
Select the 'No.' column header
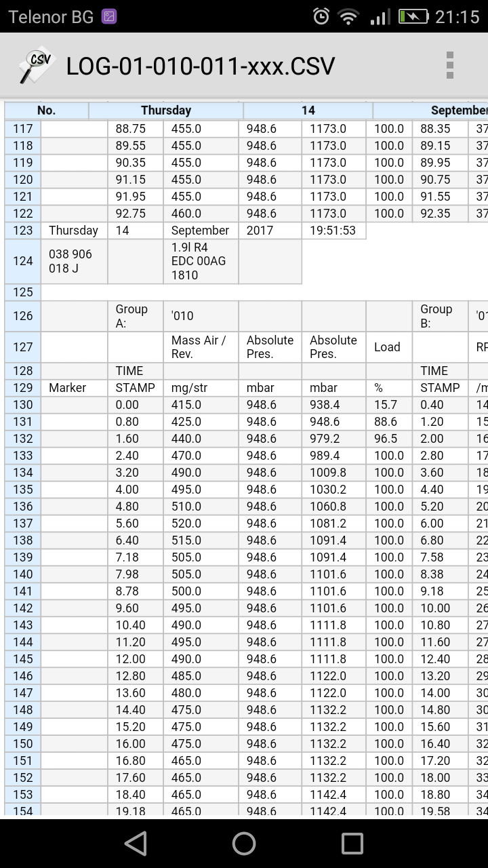point(47,111)
